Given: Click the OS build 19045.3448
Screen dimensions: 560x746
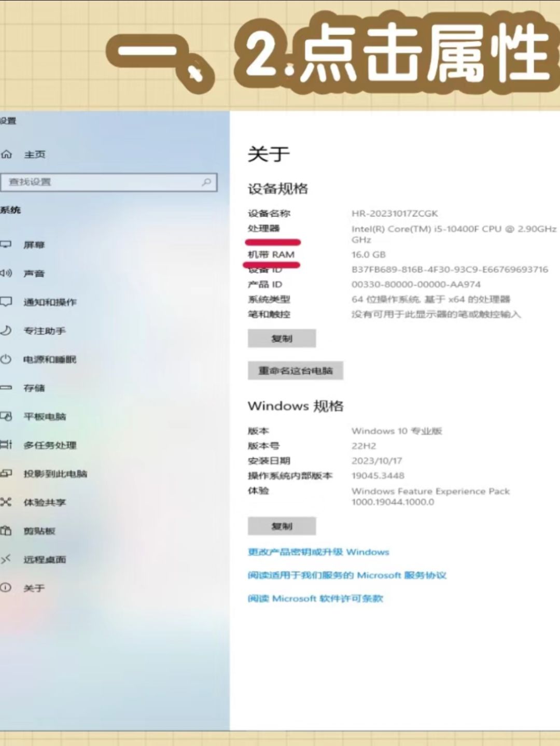Looking at the screenshot, I should (377, 476).
